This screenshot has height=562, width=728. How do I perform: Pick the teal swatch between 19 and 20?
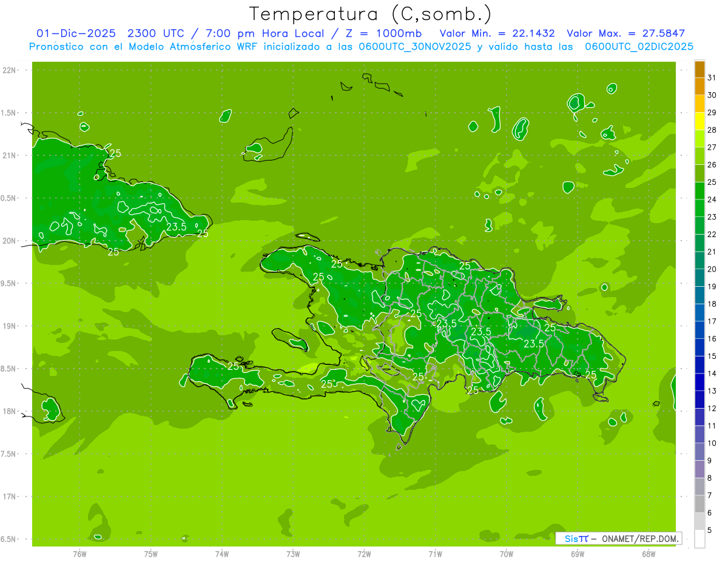(699, 278)
